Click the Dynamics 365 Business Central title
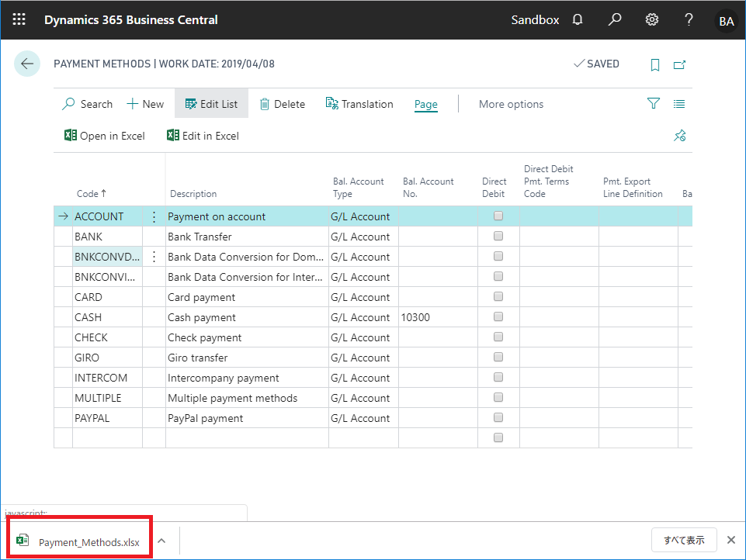Screen dimensions: 746x560 pyautogui.click(x=131, y=20)
